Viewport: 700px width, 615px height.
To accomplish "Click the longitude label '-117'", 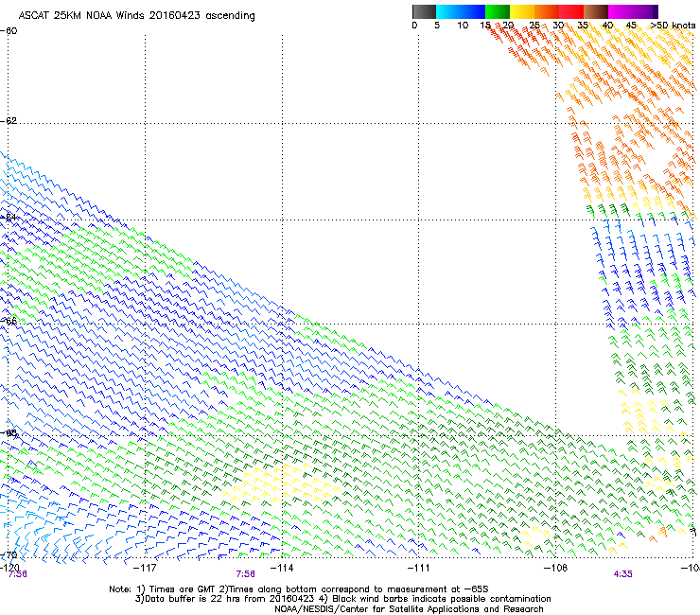I will (145, 568).
